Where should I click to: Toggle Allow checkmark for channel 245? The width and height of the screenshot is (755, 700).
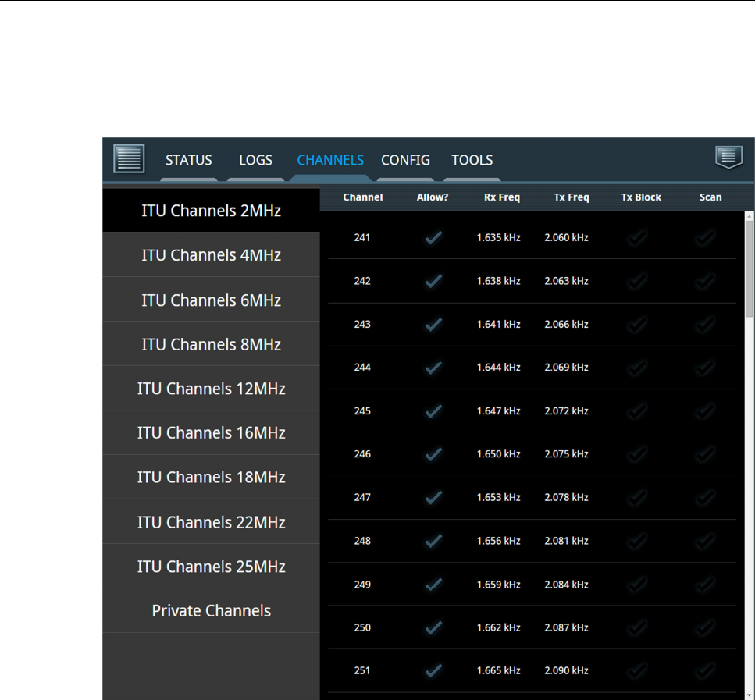click(433, 410)
